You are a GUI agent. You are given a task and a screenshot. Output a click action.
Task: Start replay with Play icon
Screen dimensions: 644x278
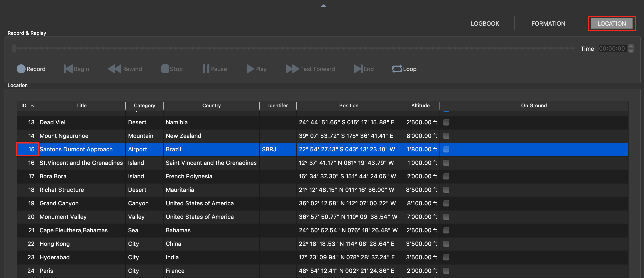(x=250, y=69)
